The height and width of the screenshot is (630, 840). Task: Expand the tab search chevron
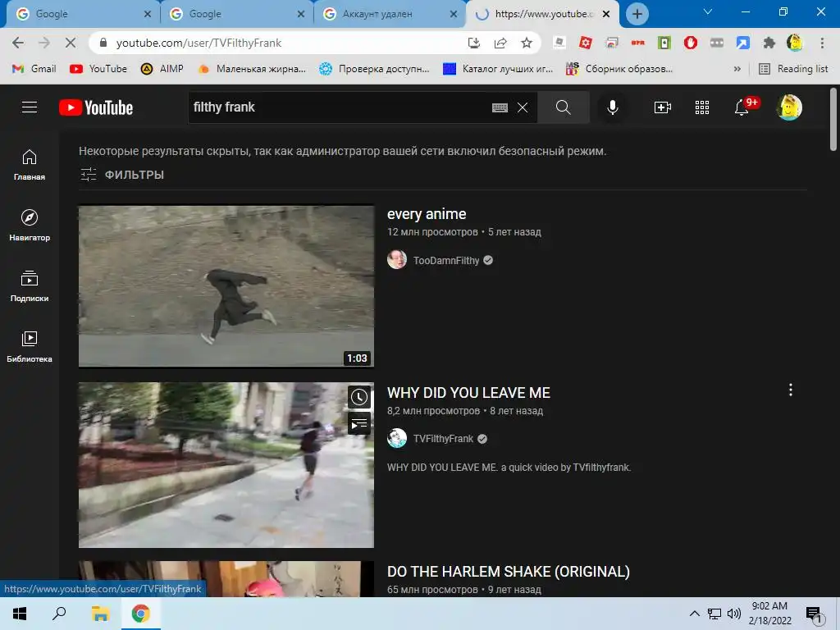pyautogui.click(x=708, y=11)
